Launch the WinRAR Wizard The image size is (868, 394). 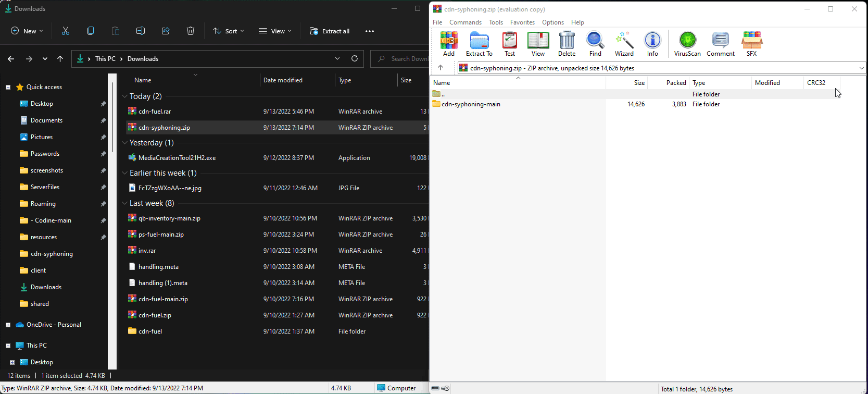click(624, 44)
